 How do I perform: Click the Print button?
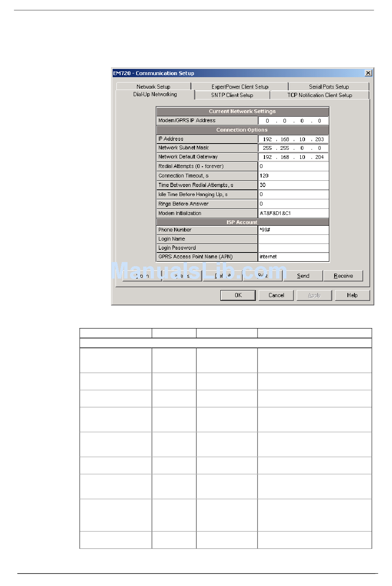(263, 276)
